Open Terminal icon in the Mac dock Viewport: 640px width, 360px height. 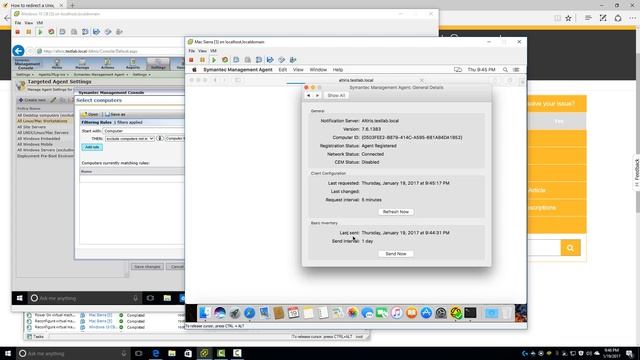tap(470, 313)
